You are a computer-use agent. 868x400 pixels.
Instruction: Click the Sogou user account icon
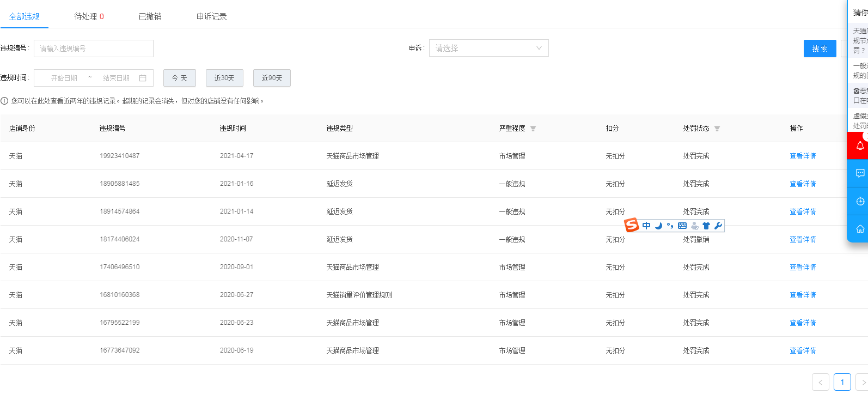click(x=694, y=226)
